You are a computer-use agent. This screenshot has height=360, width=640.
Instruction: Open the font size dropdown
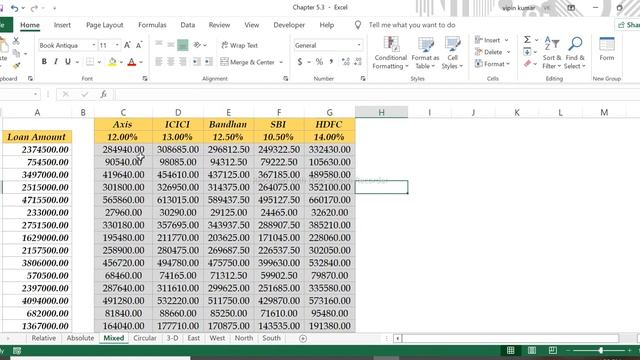[x=117, y=45]
